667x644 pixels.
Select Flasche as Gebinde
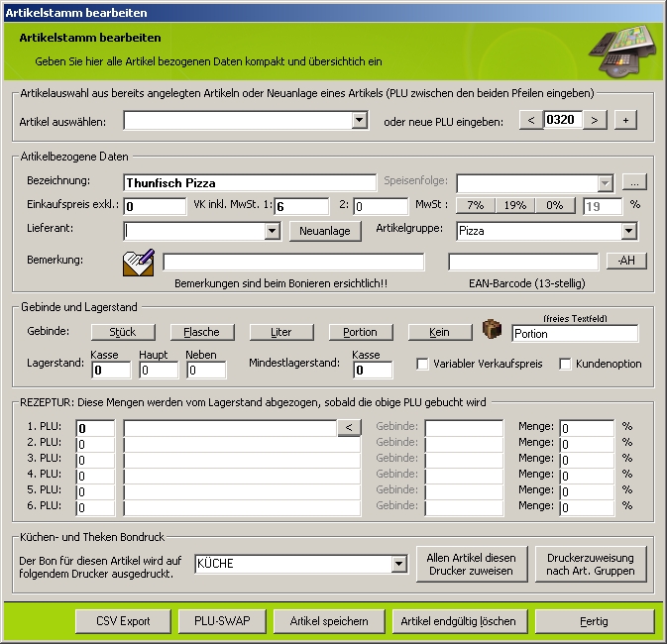201,332
